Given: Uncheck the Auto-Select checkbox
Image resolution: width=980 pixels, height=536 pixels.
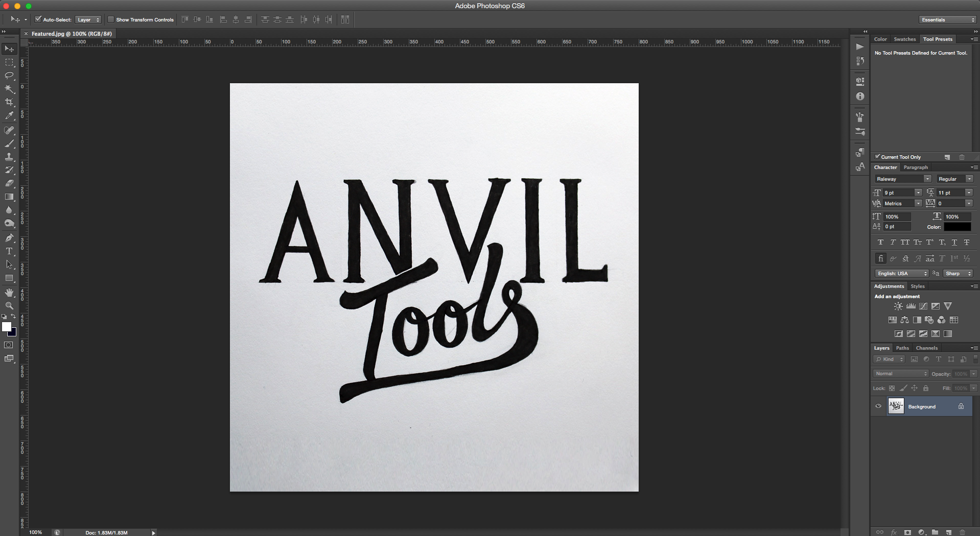Looking at the screenshot, I should pyautogui.click(x=38, y=19).
